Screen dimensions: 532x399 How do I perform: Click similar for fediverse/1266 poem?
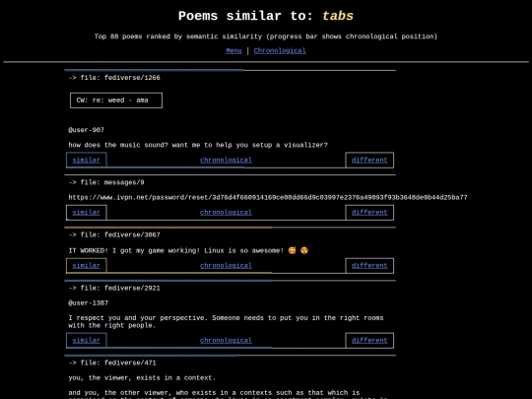coord(86,161)
